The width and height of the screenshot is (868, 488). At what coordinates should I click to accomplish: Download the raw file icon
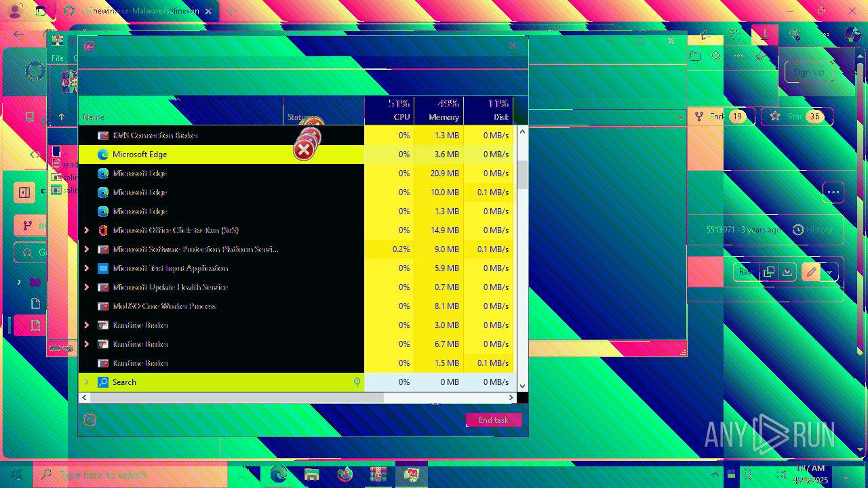click(787, 272)
